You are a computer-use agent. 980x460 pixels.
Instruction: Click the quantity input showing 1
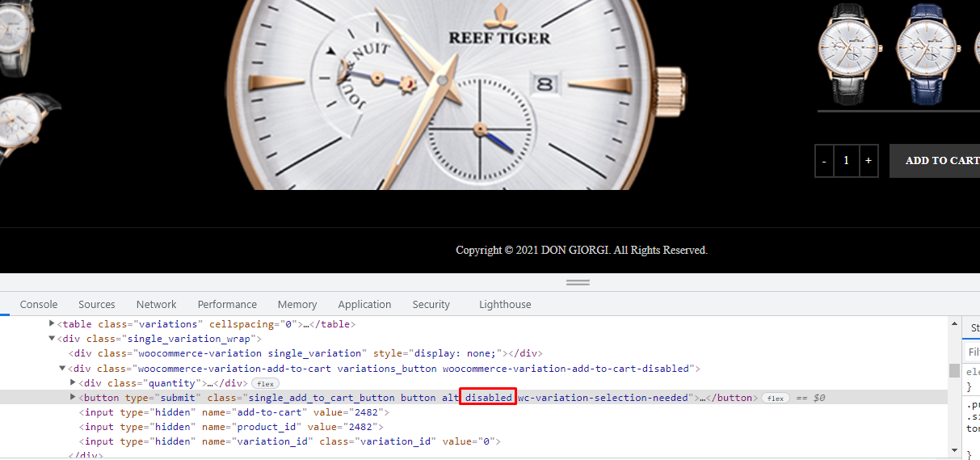click(x=847, y=161)
